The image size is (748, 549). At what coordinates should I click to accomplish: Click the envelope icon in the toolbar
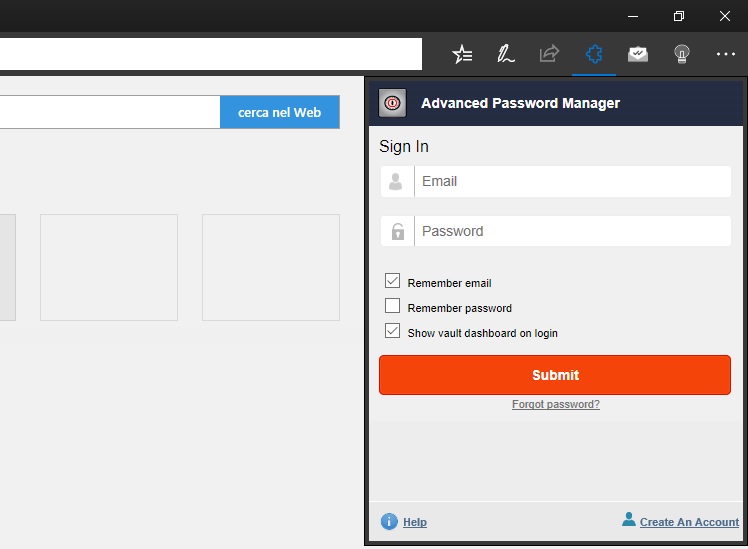[638, 54]
